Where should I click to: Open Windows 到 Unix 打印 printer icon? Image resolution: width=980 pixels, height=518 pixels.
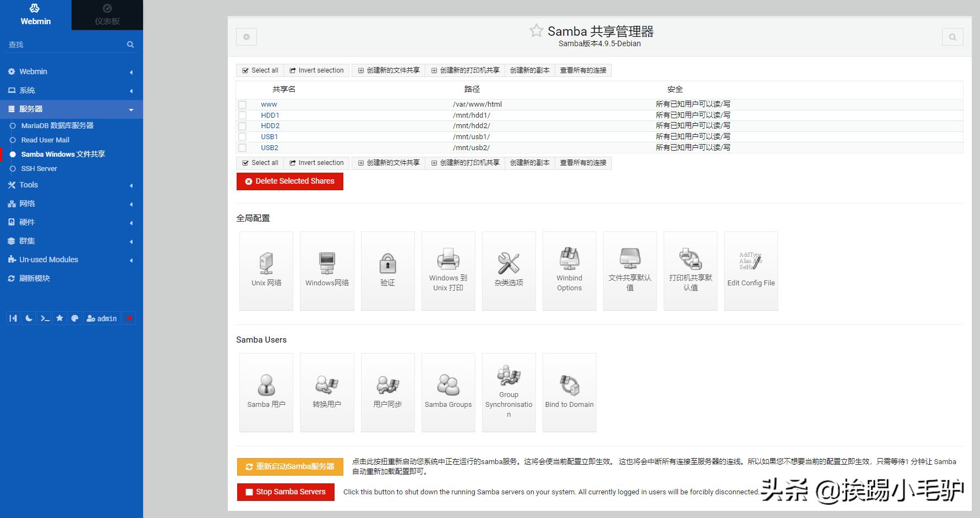[x=448, y=271]
